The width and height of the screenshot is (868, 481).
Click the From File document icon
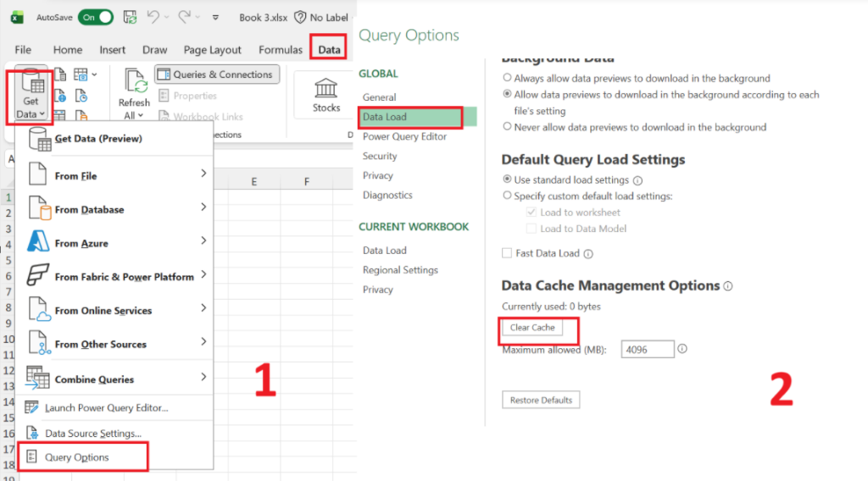tap(37, 174)
